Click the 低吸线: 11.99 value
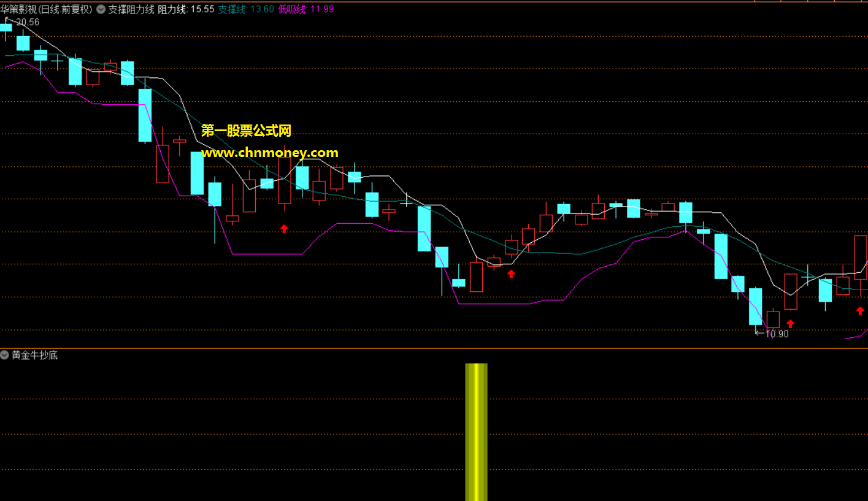Screen dimensions: 868x501 tap(306, 9)
